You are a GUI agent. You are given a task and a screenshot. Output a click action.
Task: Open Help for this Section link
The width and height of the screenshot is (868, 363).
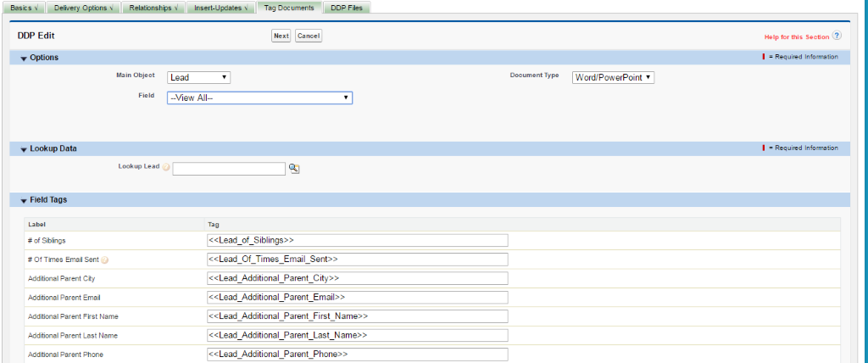click(797, 37)
